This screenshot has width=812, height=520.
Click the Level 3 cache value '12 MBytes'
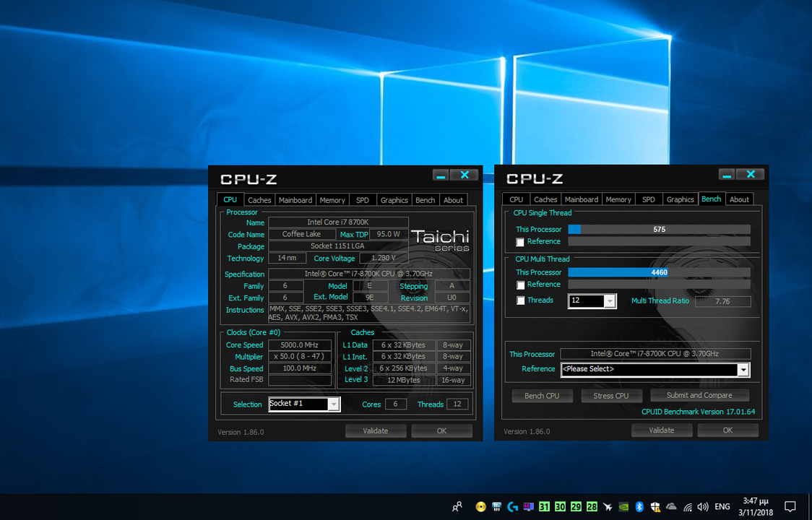click(404, 380)
